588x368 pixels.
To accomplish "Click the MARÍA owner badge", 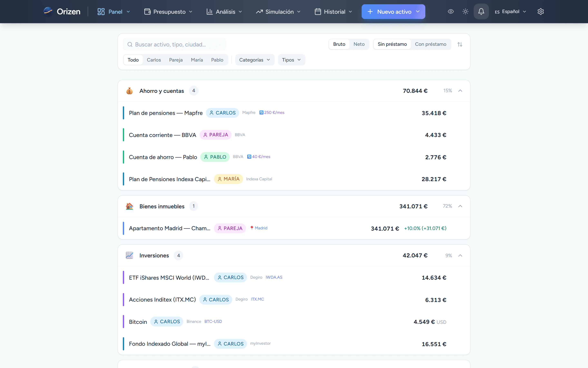I will (228, 179).
